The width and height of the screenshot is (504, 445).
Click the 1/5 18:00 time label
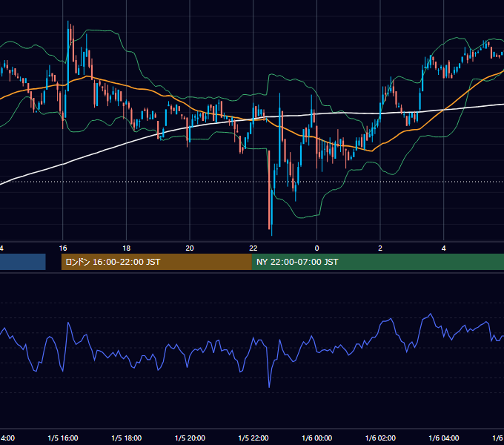click(x=126, y=438)
